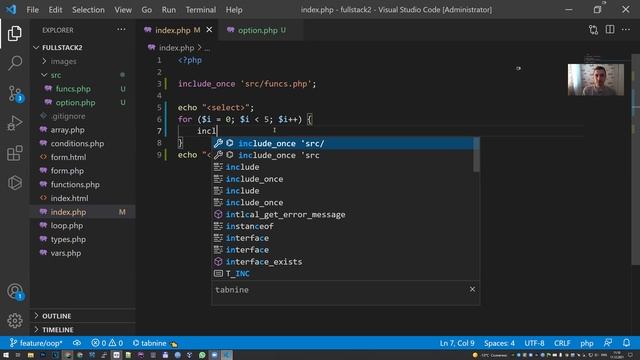Open types.php file
This screenshot has width=640, height=360.
coord(83,239)
